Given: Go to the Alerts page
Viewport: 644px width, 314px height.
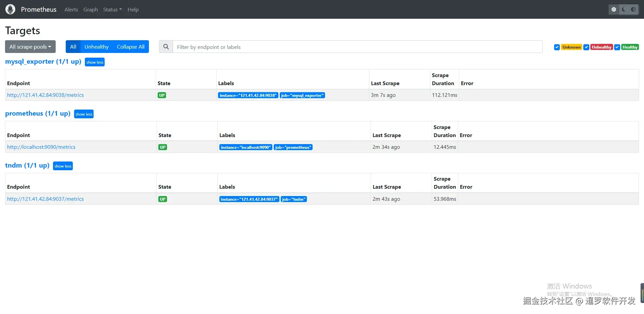Looking at the screenshot, I should [71, 9].
